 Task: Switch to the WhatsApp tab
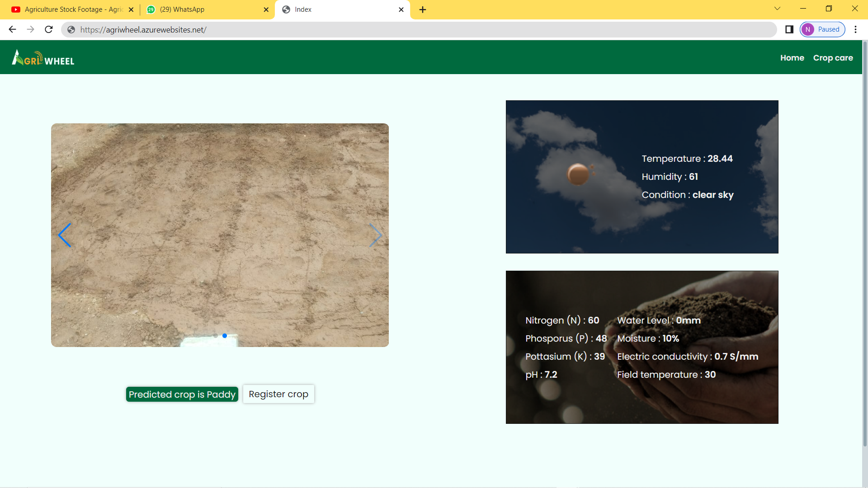pyautogui.click(x=203, y=9)
